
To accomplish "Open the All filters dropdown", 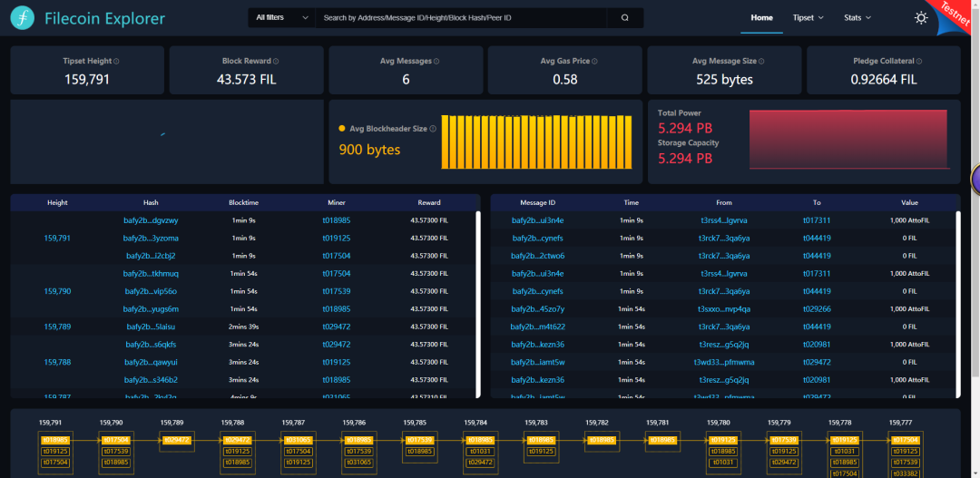I will pyautogui.click(x=282, y=18).
